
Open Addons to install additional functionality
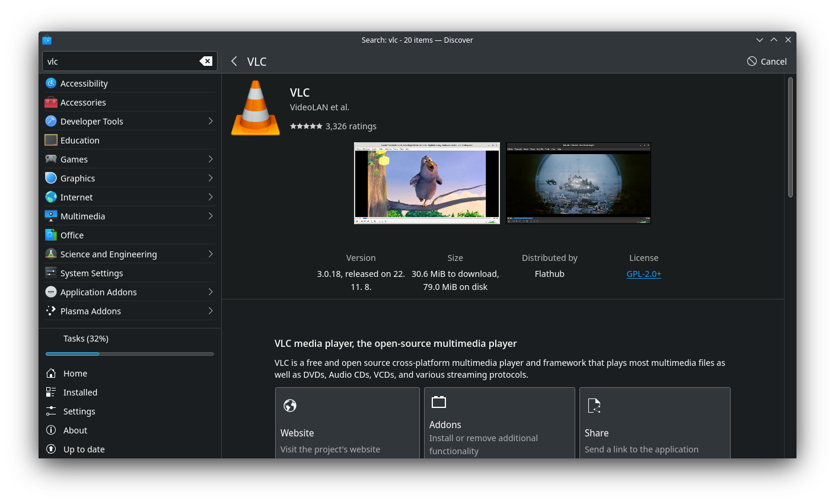[499, 423]
